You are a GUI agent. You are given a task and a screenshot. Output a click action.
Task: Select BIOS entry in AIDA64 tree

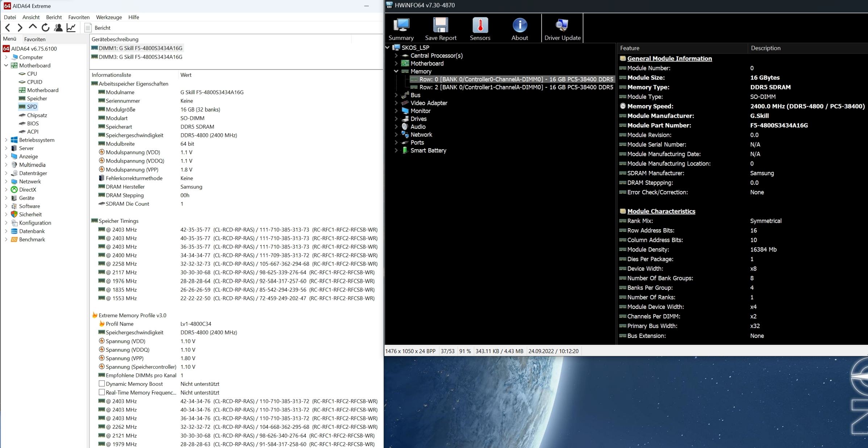33,123
